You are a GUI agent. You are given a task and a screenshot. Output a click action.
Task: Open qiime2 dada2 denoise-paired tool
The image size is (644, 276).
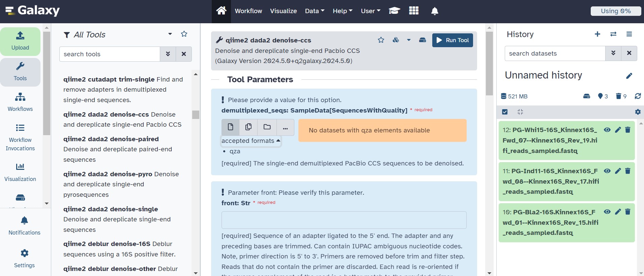point(111,139)
